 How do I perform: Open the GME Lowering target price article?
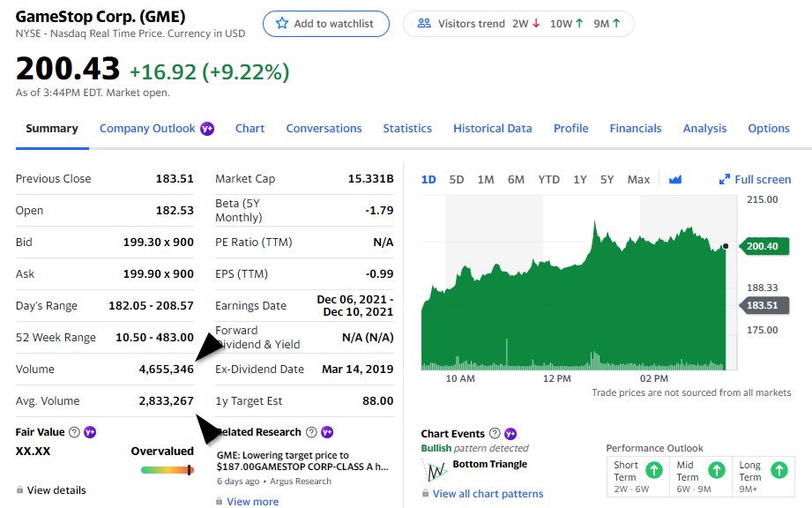pos(302,461)
